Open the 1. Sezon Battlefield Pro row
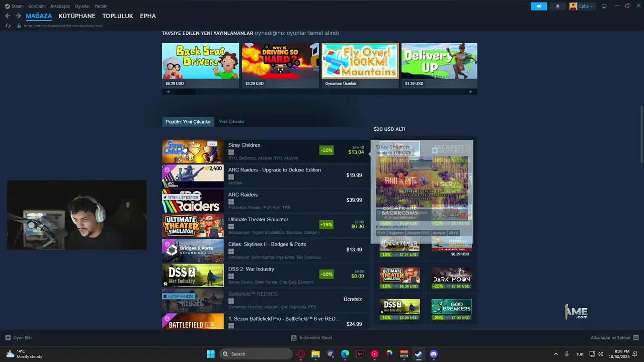Viewport: 644px width, 362px height. pyautogui.click(x=265, y=321)
